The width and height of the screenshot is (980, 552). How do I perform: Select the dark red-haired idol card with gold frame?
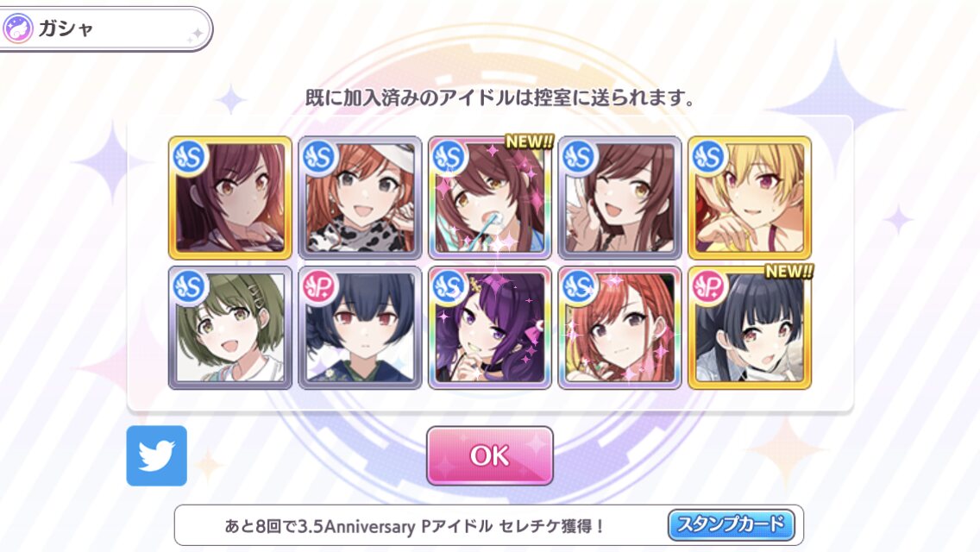[x=230, y=198]
